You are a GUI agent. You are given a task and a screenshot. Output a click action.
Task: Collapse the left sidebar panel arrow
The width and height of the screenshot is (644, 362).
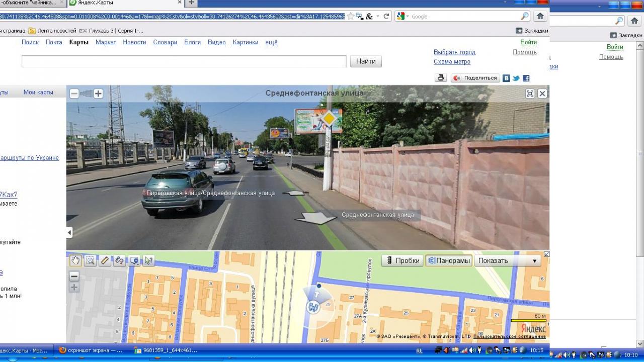click(69, 232)
